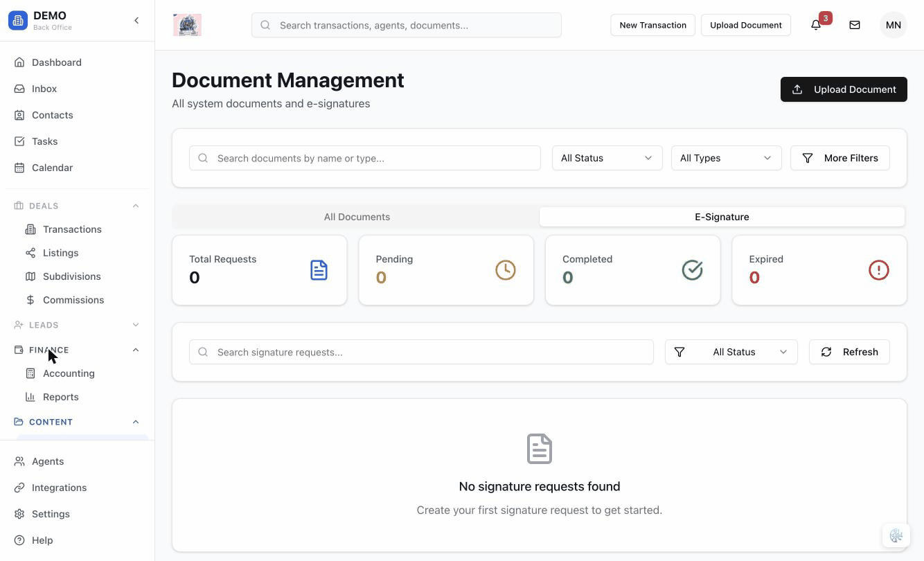The image size is (924, 561).
Task: Click the Contacts icon in sidebar
Action: coord(19,115)
